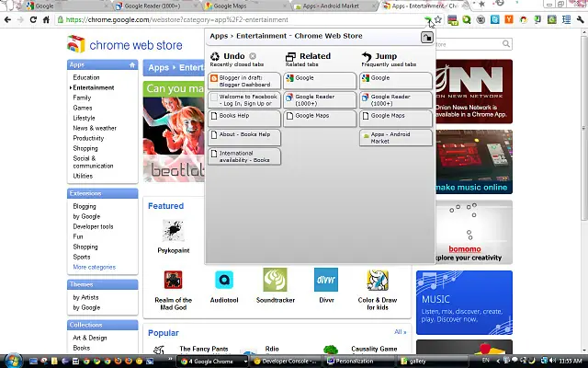Select Google Maps under Related tabs
The width and height of the screenshot is (588, 368).
[320, 119]
